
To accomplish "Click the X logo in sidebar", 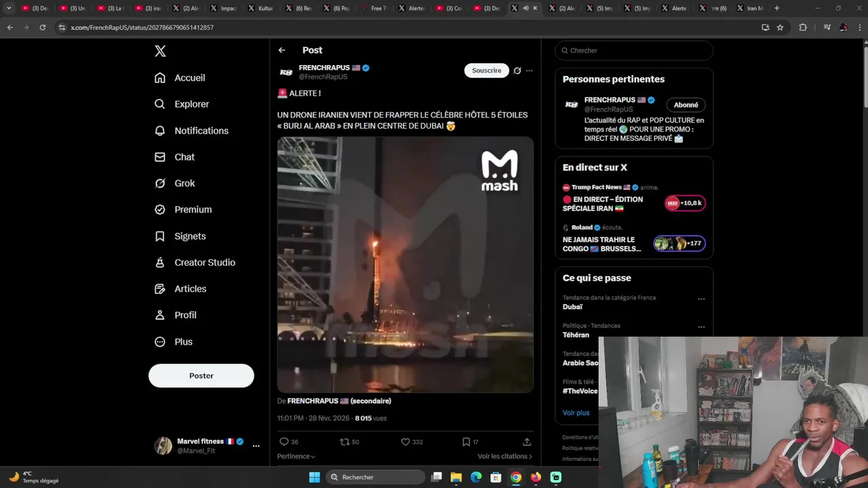I will (x=160, y=51).
